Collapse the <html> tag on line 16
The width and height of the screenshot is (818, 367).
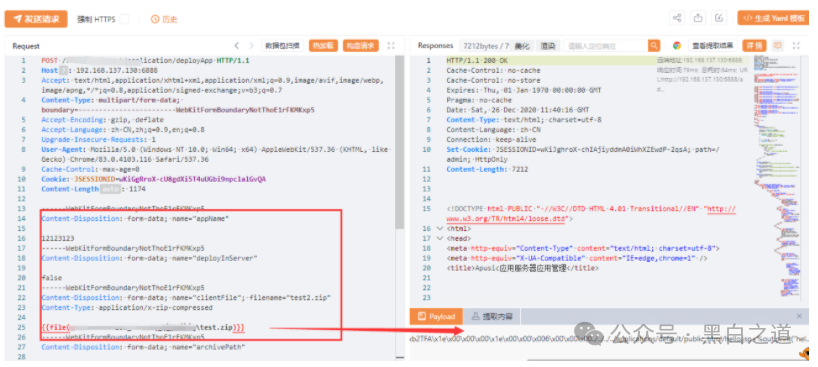(439, 229)
